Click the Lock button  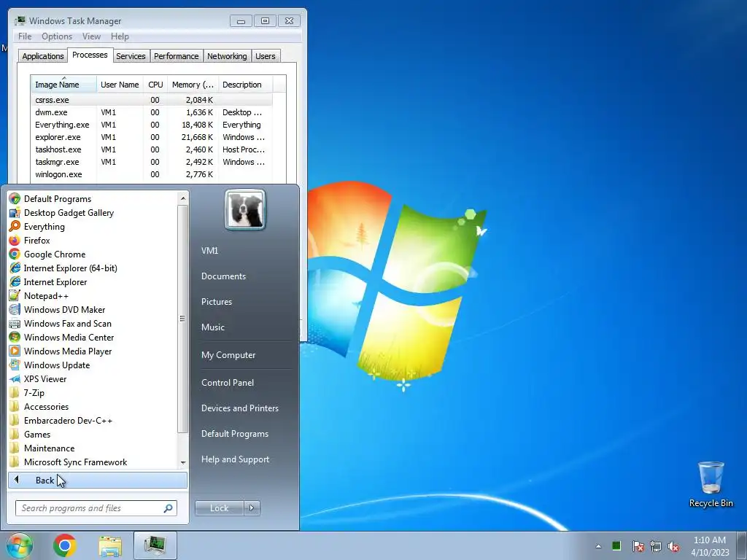[219, 508]
